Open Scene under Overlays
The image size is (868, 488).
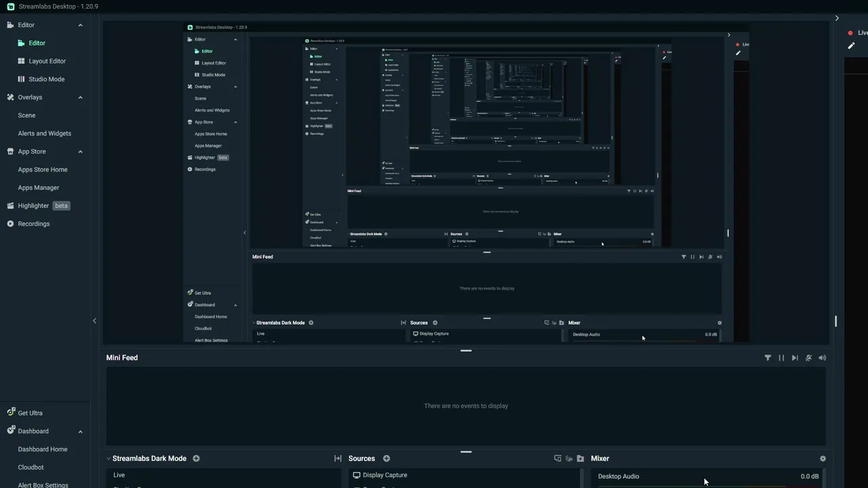coord(26,115)
